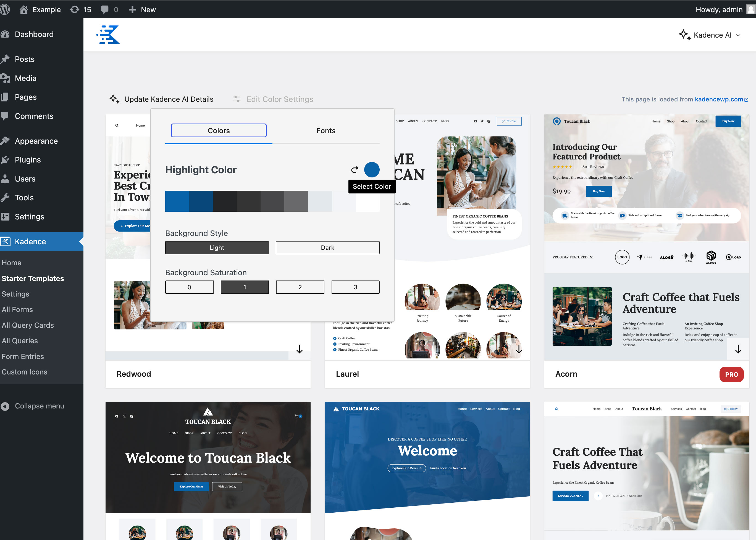Click the New item icon in top bar
Viewport: 756px width, 540px height.
pyautogui.click(x=132, y=9)
